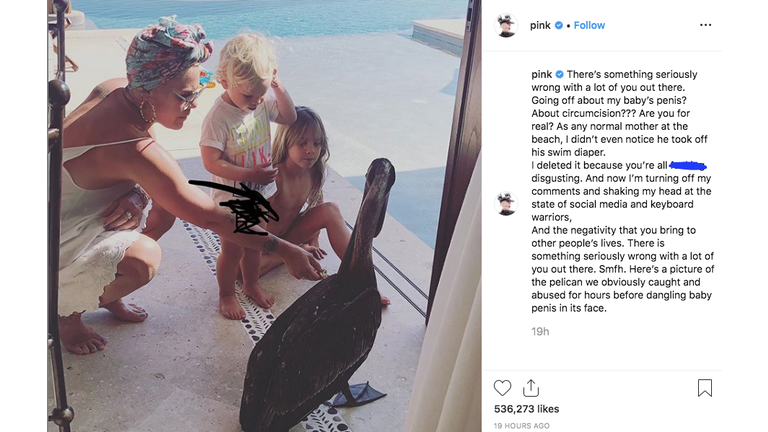Open the three-dot more options menu
This screenshot has height=432, width=768.
pos(705,25)
